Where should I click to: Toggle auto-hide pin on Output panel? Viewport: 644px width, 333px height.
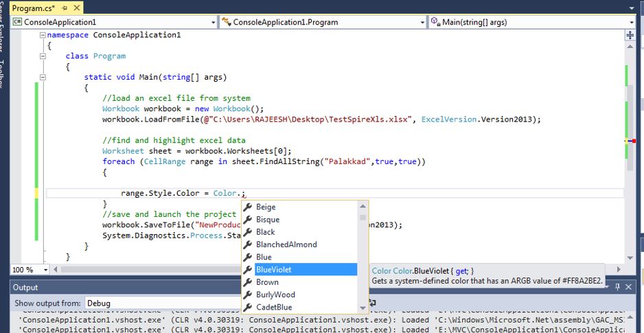(x=618, y=287)
